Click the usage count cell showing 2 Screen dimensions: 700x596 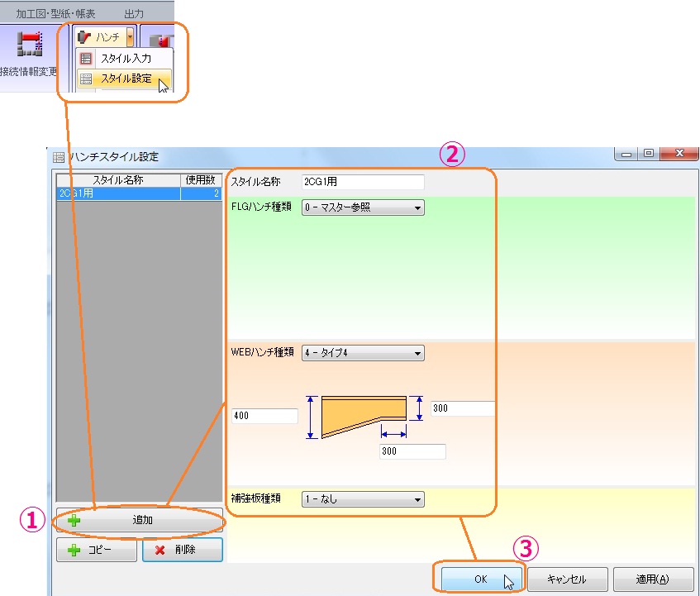(x=201, y=193)
